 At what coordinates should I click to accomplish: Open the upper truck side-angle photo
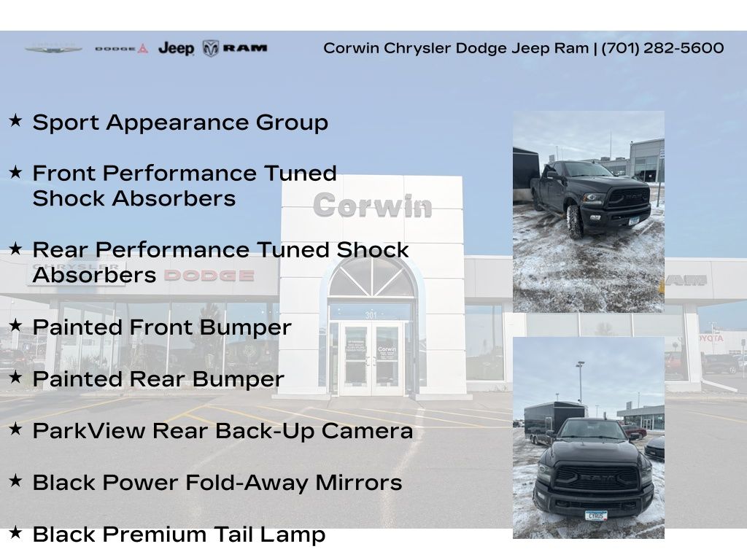tap(588, 211)
